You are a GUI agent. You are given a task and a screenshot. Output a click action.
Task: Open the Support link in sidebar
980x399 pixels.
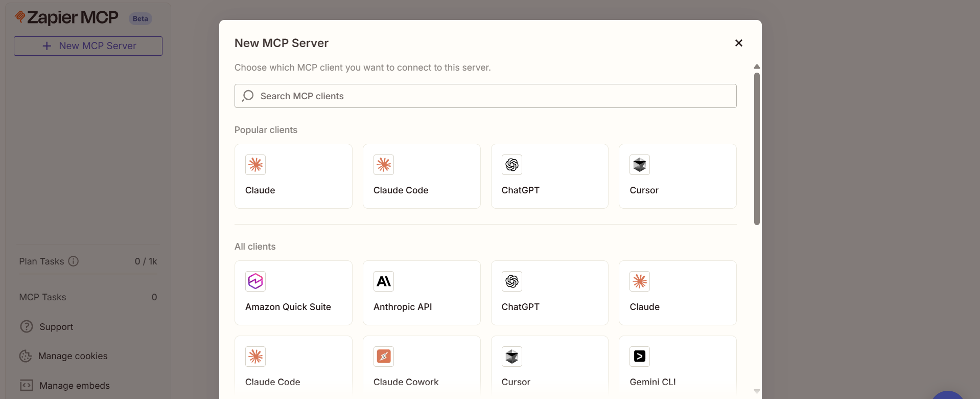[56, 327]
